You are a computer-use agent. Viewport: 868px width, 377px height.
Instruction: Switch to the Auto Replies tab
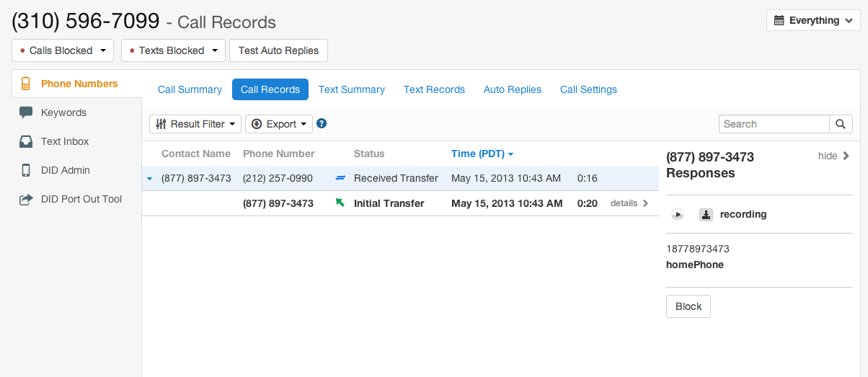pyautogui.click(x=512, y=89)
